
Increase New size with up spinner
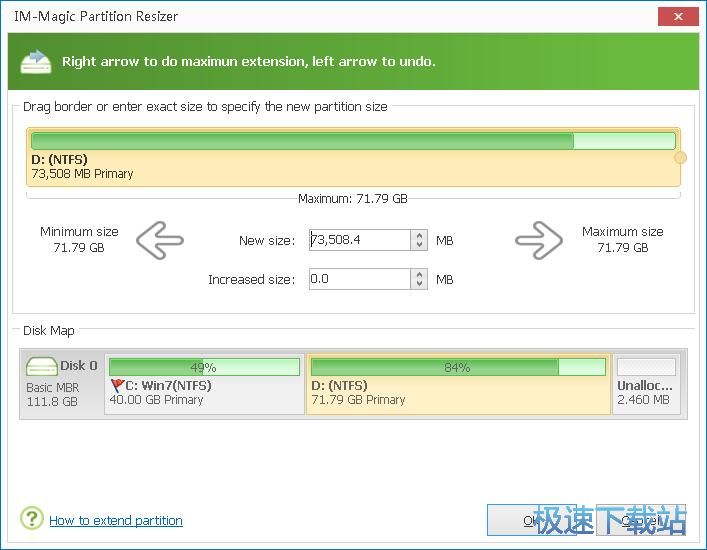(x=419, y=235)
